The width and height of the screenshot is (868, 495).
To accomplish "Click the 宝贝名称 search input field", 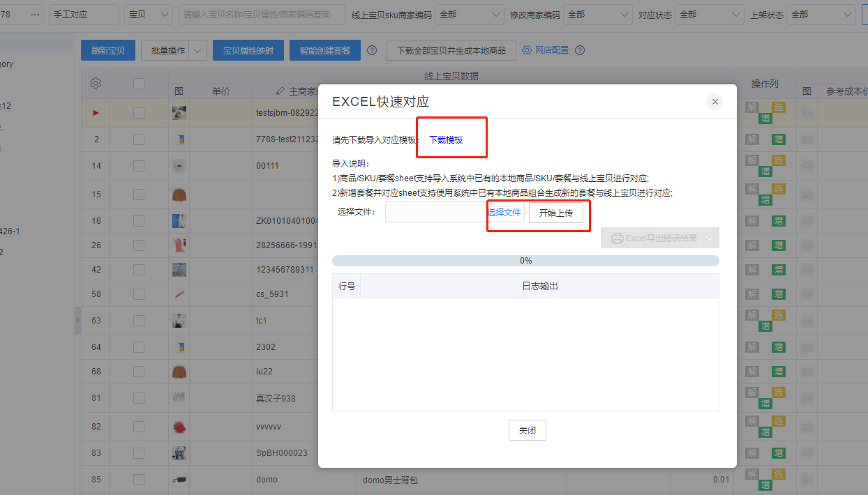I will click(x=262, y=14).
